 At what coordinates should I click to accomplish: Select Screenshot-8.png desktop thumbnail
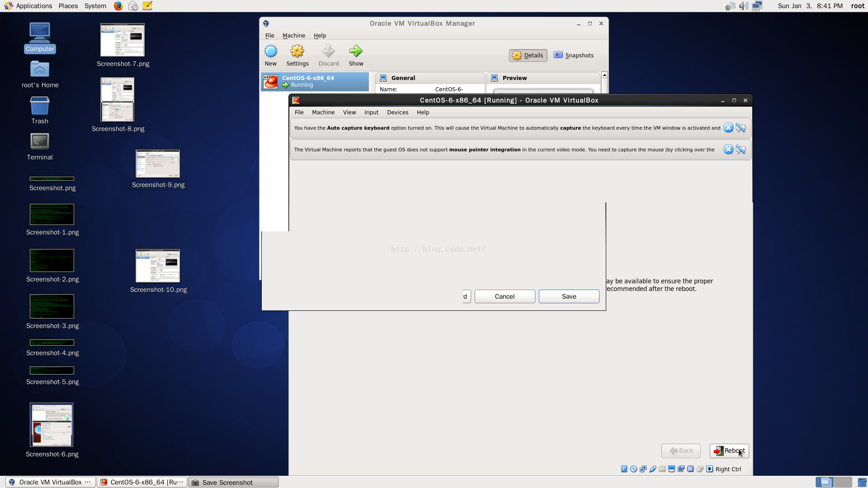pos(118,99)
